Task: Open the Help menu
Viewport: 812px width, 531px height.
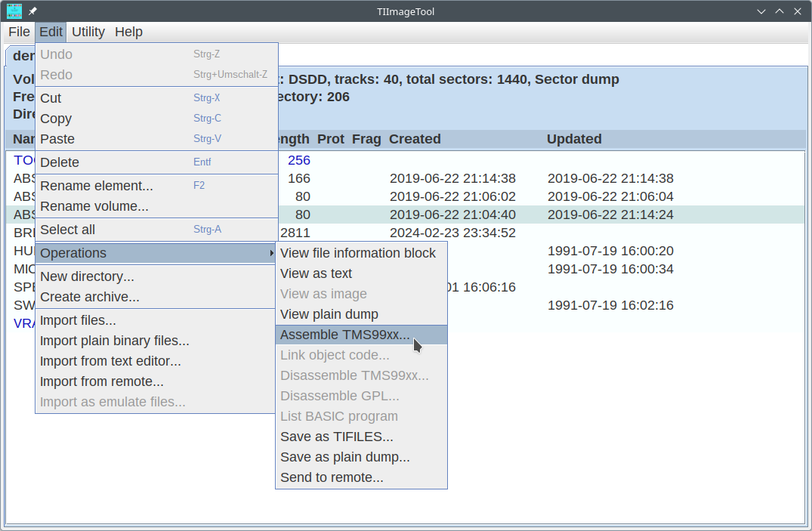Action: pos(128,32)
